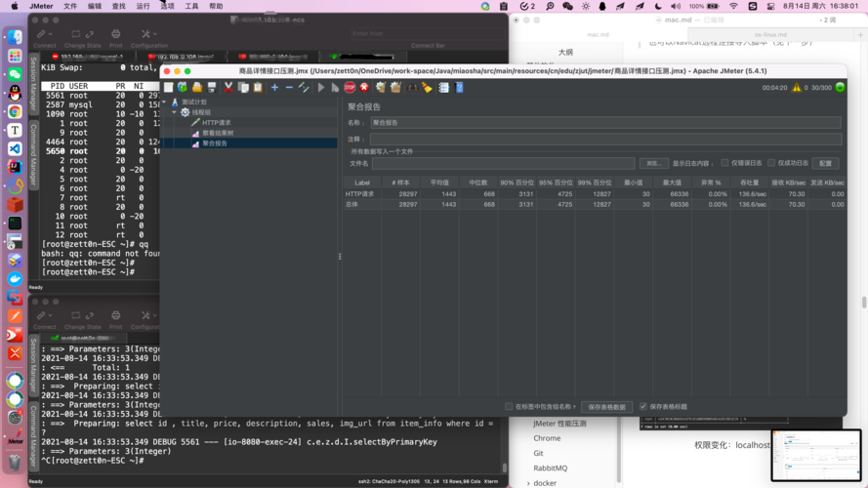Click the 吞吐量 column header in the report table
The image size is (868, 488).
click(750, 183)
